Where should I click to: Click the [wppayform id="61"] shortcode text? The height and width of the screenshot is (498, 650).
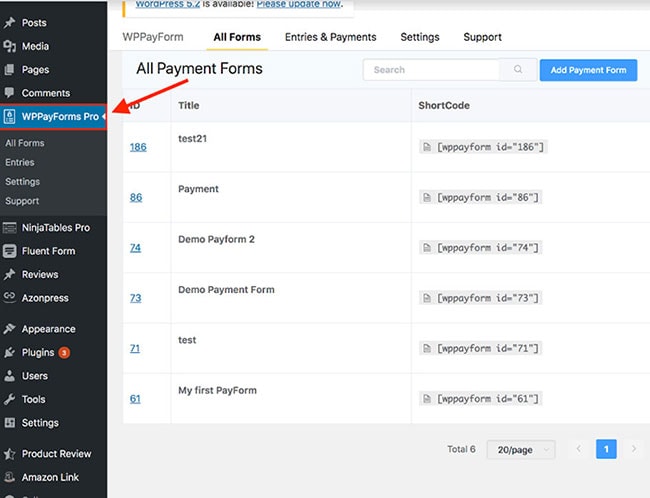tap(487, 398)
